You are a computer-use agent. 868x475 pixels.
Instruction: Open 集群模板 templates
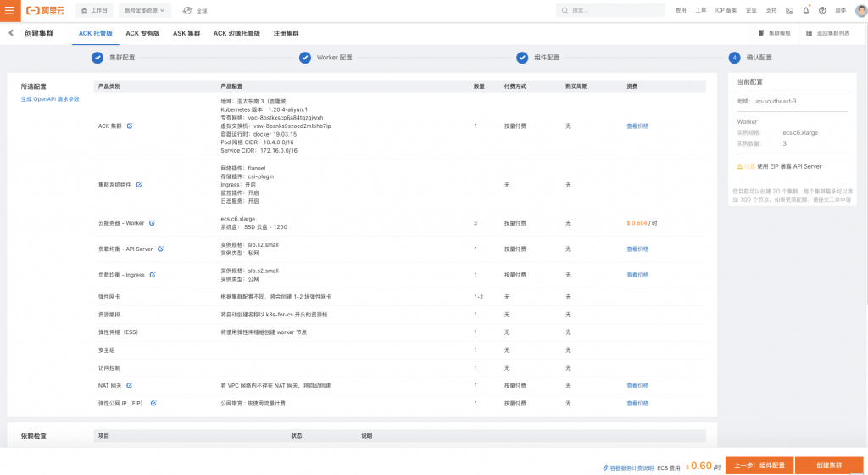[x=774, y=33]
